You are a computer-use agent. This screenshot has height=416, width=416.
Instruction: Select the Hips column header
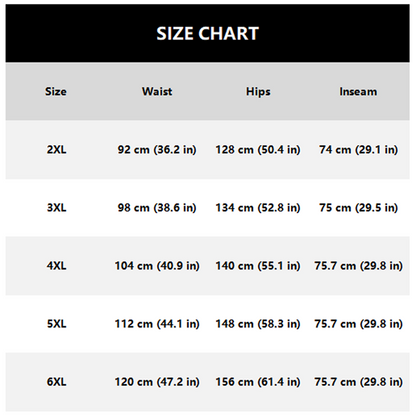tap(258, 92)
